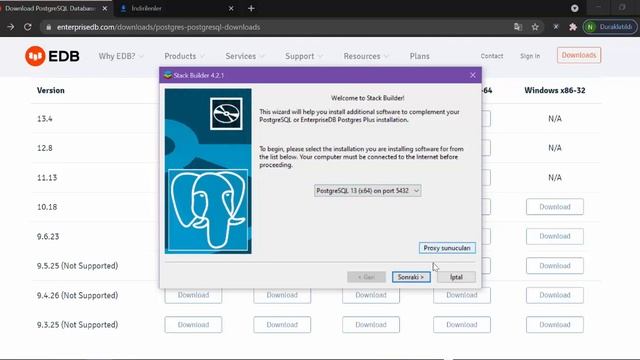Image resolution: width=640 pixels, height=360 pixels.
Task: Close the Stack Builder dialog
Action: [x=473, y=75]
